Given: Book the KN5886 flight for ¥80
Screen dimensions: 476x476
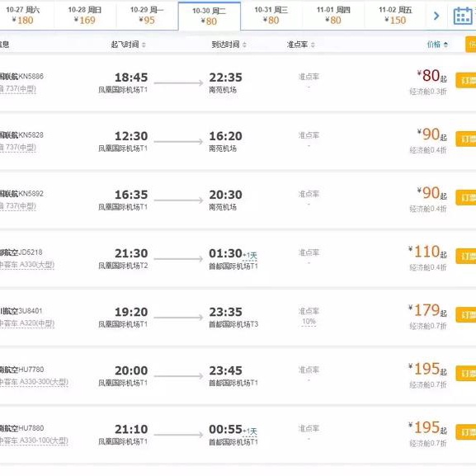Looking at the screenshot, I should (465, 81).
